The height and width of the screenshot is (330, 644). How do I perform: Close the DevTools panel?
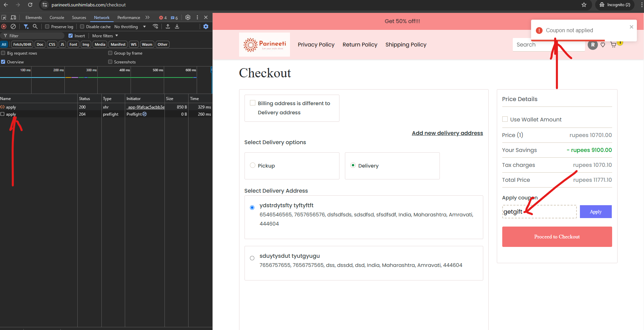[206, 17]
